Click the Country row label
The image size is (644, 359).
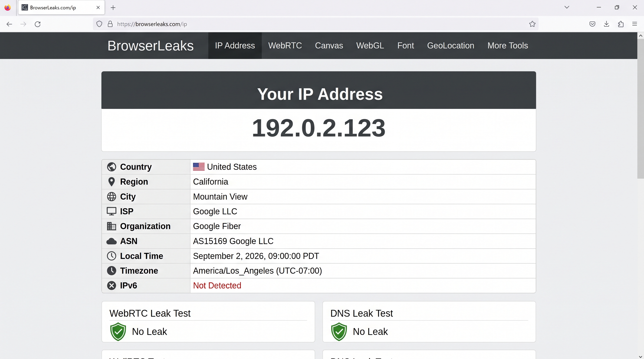(136, 167)
